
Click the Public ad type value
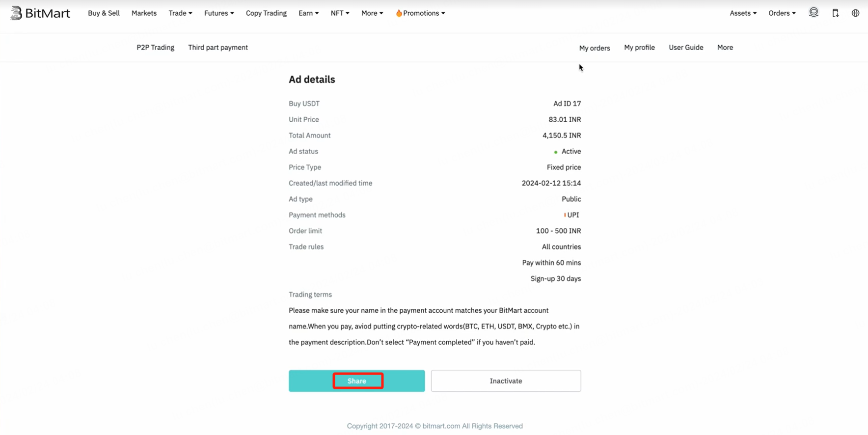tap(571, 199)
